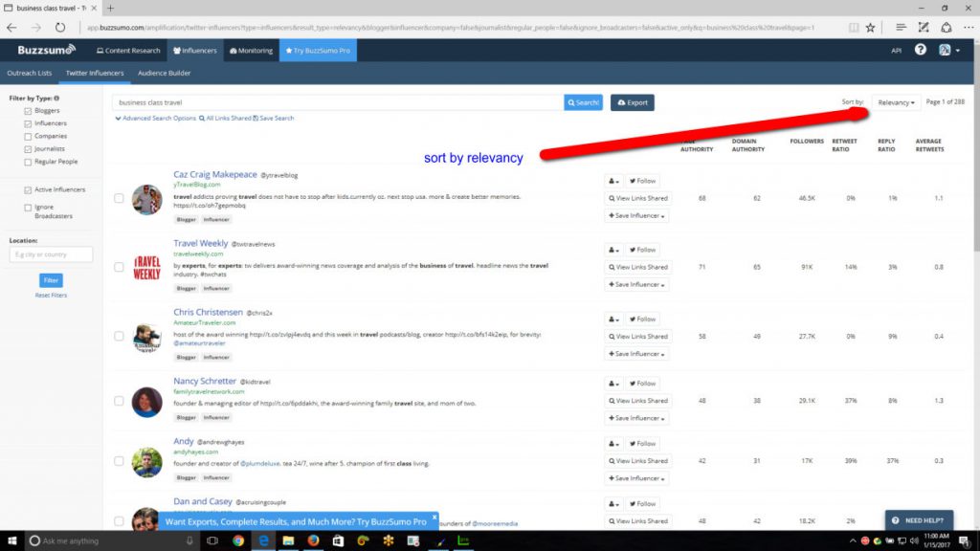Follow Travel Weekly on Twitter
The width and height of the screenshot is (980, 551).
tap(642, 250)
